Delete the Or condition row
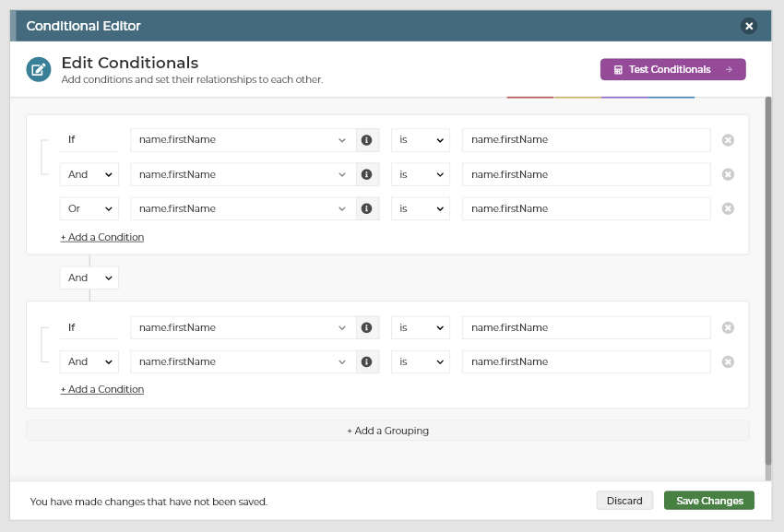The image size is (784, 532). 728,208
